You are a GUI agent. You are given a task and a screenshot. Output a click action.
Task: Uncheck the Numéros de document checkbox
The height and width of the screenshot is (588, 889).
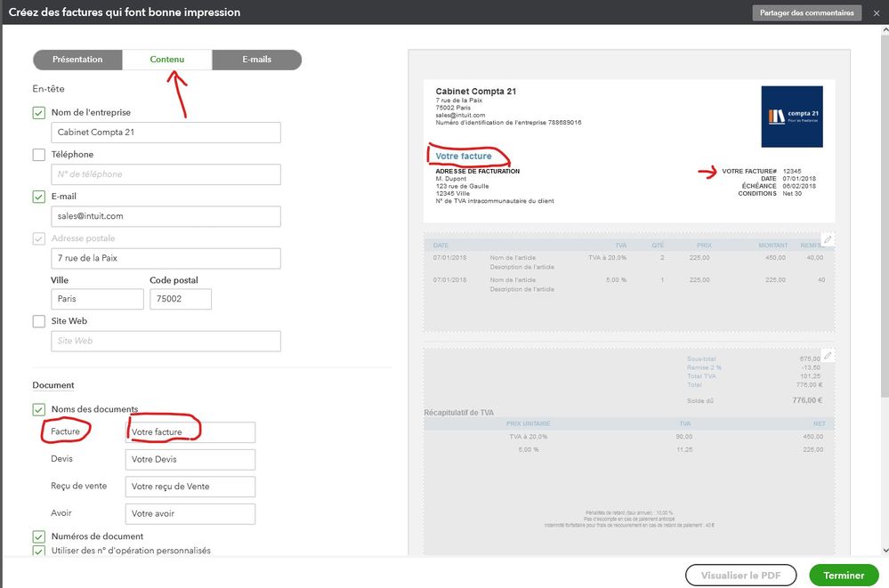coord(39,536)
